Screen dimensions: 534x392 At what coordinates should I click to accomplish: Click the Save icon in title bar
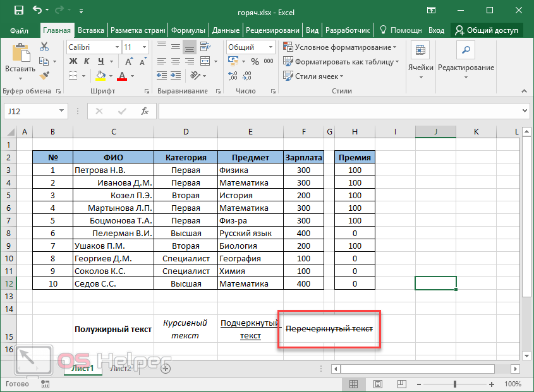pos(18,10)
